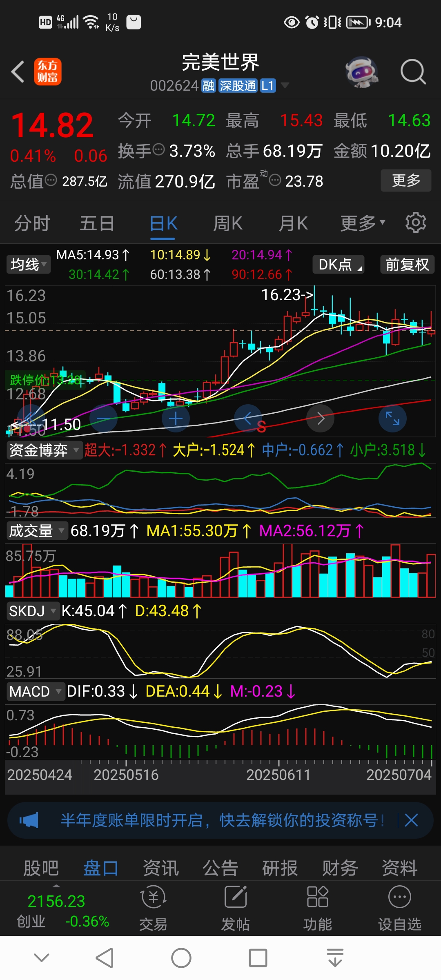This screenshot has width=441, height=980.
Task: Tap the megaphone announcement icon
Action: 29,820
